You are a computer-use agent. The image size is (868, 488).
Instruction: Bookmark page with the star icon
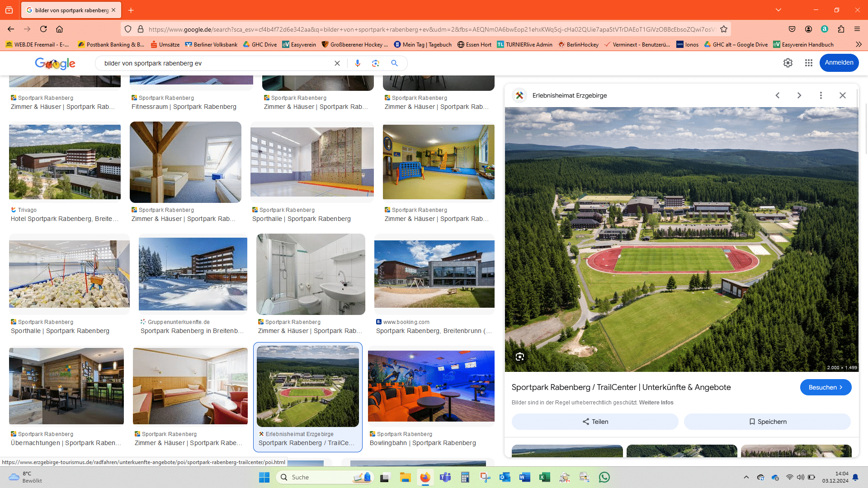(x=724, y=29)
